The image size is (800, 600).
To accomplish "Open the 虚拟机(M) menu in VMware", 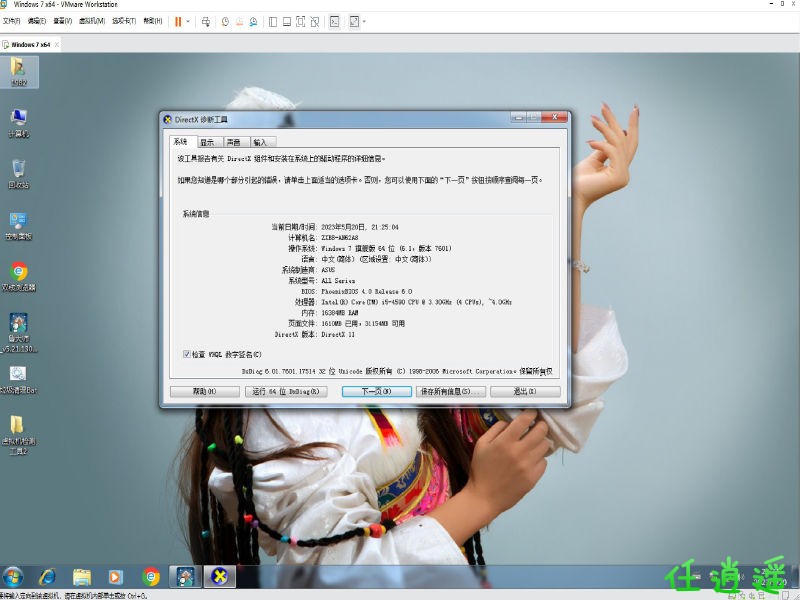I will (x=92, y=21).
